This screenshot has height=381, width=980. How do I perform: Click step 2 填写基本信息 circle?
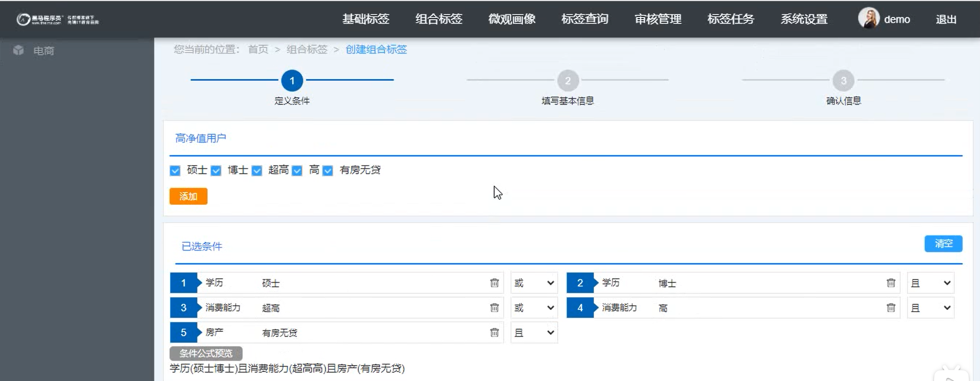(x=568, y=81)
